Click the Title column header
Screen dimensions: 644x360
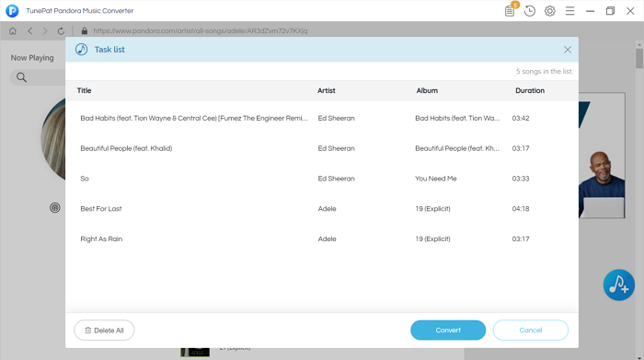85,90
